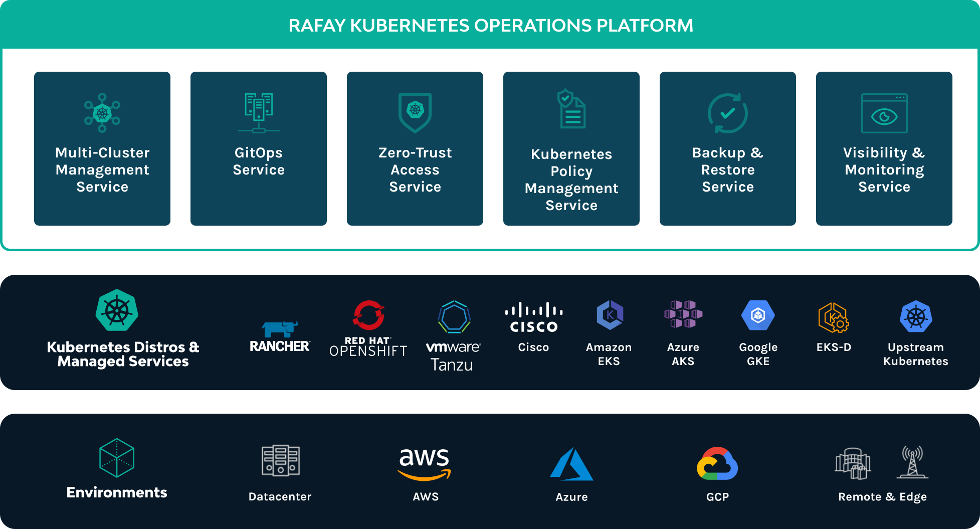
Task: Click the GCP cloud logo
Action: 717,463
